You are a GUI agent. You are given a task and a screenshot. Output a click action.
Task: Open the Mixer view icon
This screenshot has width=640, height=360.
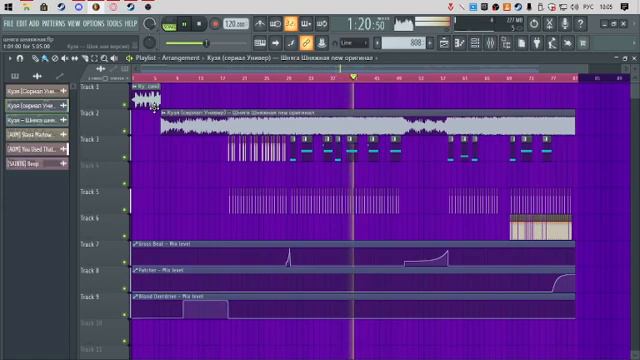(491, 43)
